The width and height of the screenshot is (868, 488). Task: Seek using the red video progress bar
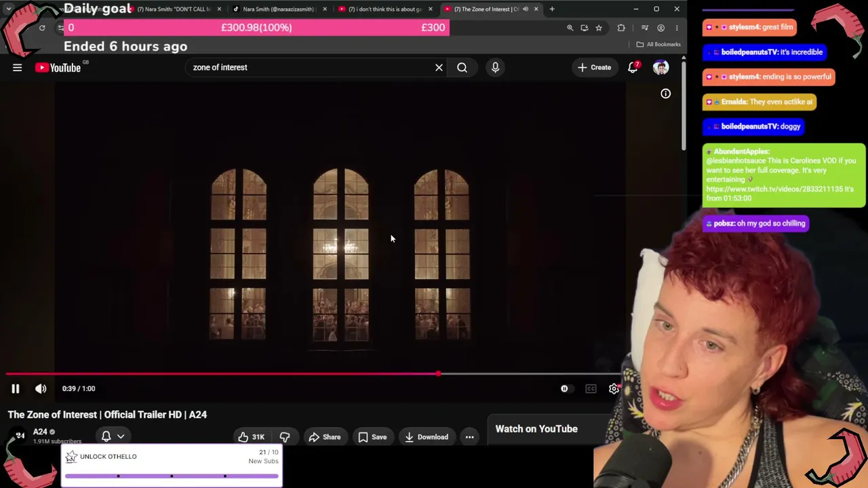click(313, 373)
